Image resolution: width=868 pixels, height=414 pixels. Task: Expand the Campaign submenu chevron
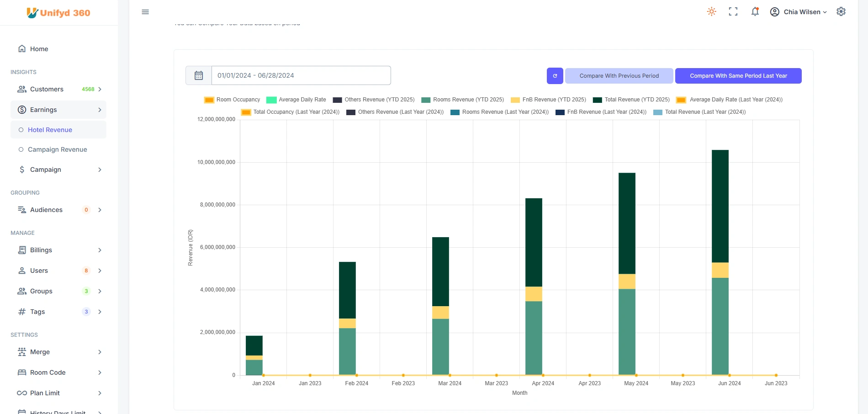point(100,170)
